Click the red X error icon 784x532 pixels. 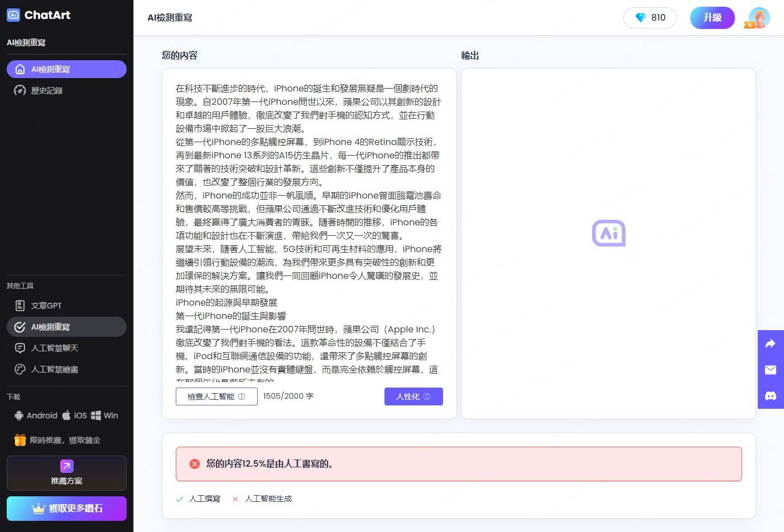point(195,464)
